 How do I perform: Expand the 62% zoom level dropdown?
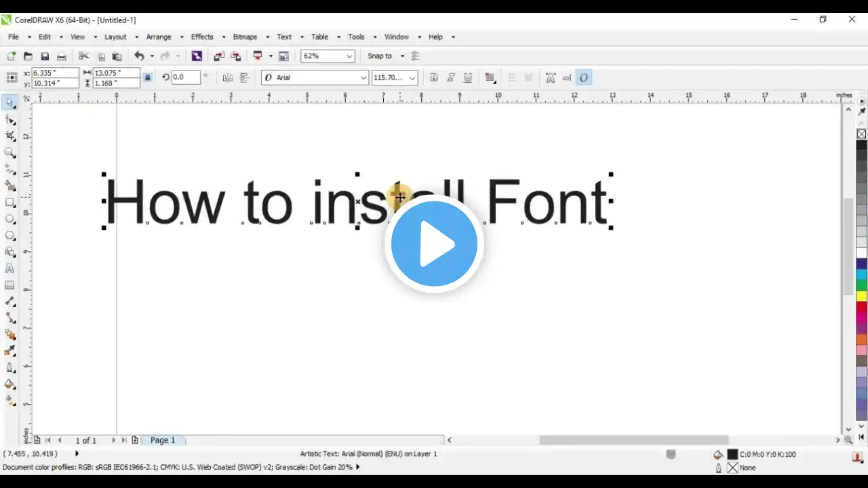coord(349,56)
